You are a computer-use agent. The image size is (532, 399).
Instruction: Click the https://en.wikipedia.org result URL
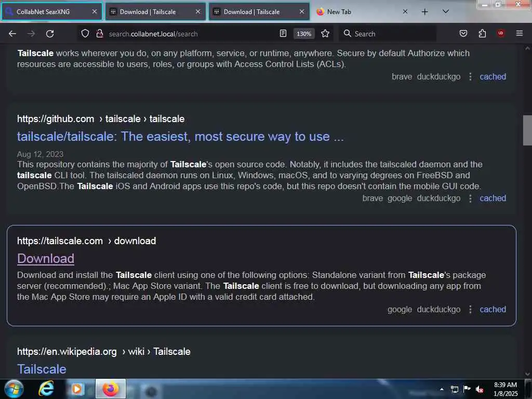(x=103, y=352)
